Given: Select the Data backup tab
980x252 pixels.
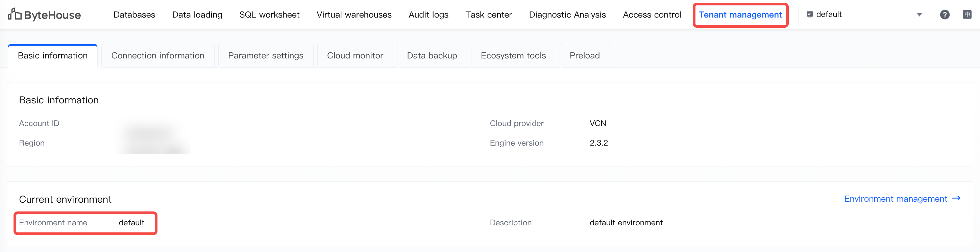Looking at the screenshot, I should (432, 55).
